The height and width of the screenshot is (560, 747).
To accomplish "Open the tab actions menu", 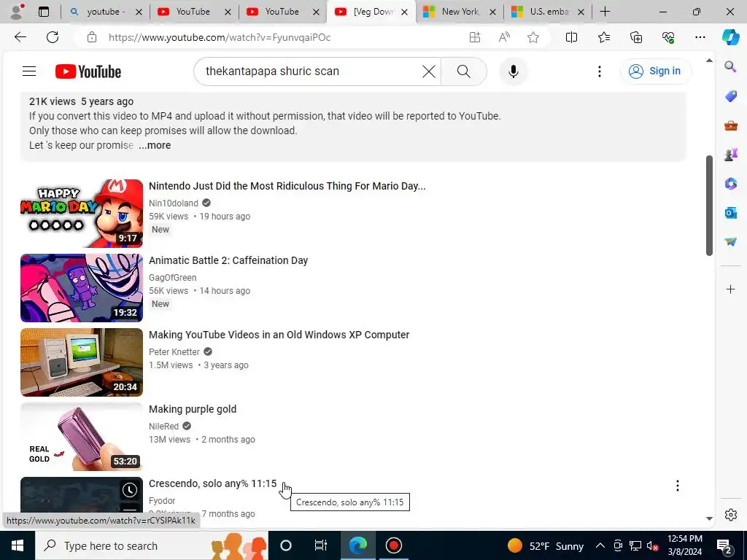I will click(x=44, y=12).
